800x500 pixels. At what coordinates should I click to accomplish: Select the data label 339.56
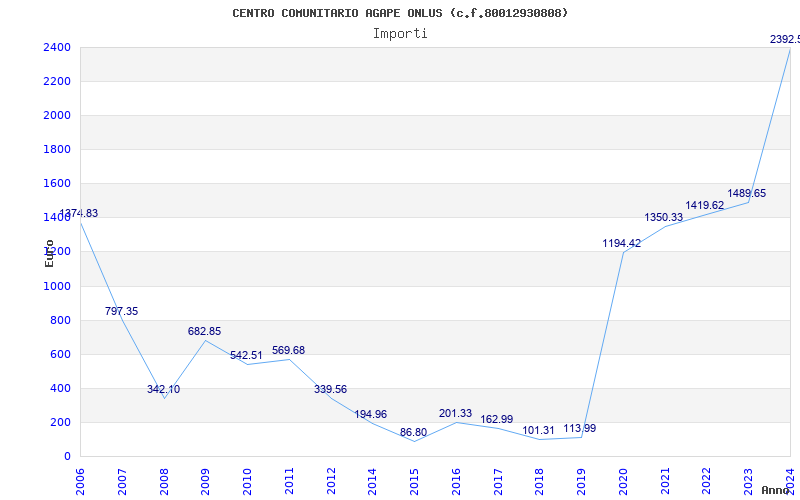pyautogui.click(x=330, y=389)
